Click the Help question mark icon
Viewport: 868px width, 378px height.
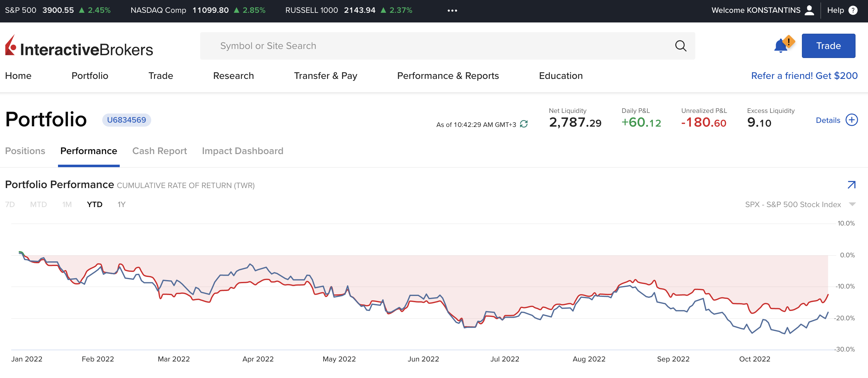[x=853, y=11]
